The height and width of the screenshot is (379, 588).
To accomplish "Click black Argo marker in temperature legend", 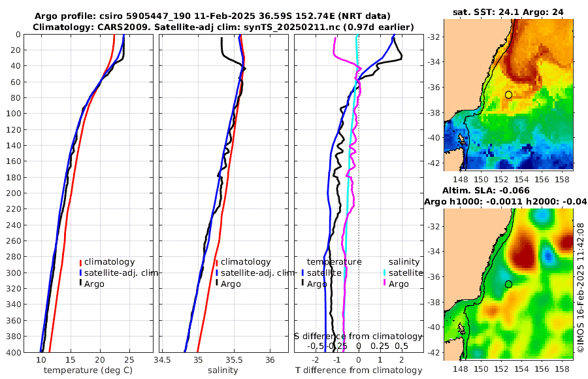I will pyautogui.click(x=80, y=284).
